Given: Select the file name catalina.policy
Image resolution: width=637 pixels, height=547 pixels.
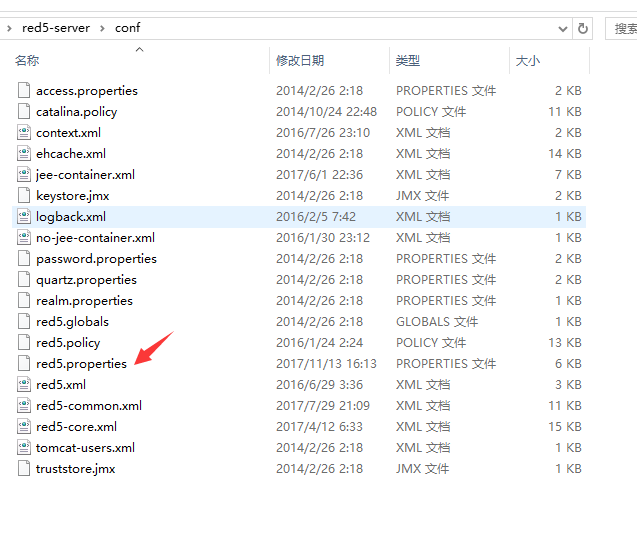Looking at the screenshot, I should (x=76, y=112).
